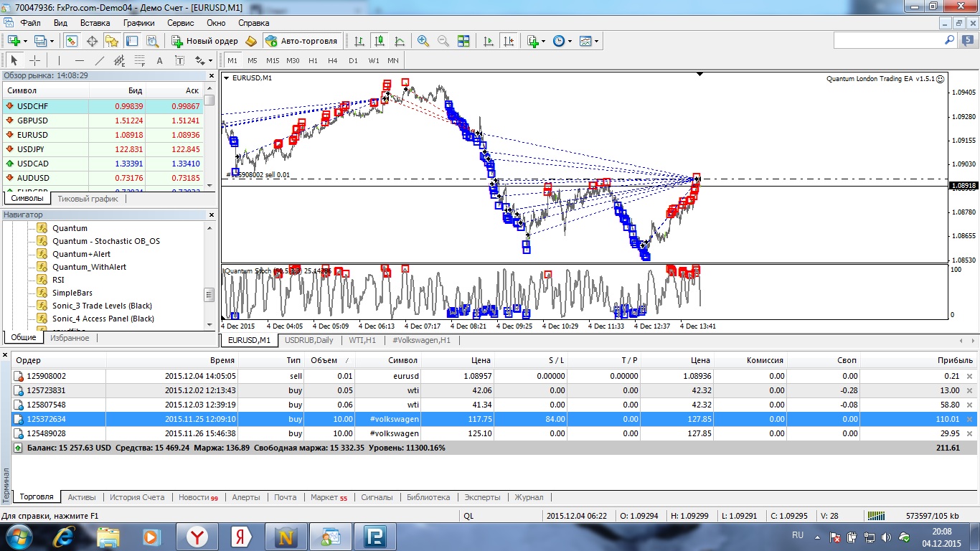
Task: Sort orders by Объем column header
Action: pos(329,360)
